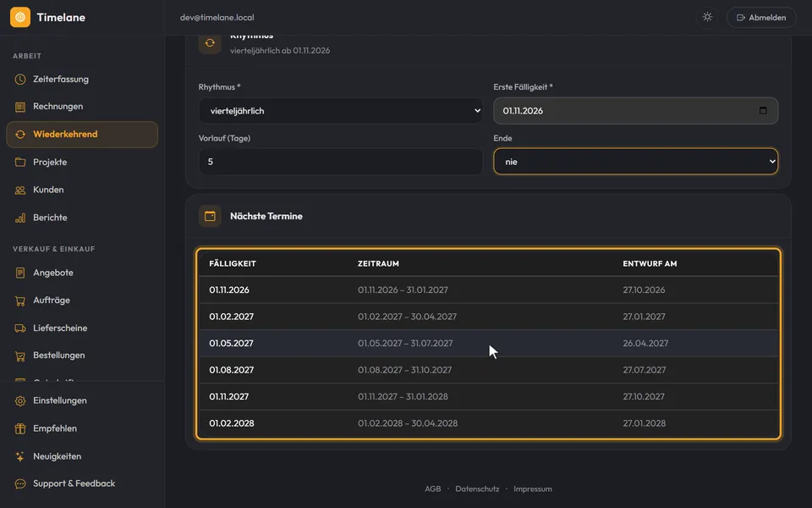The height and width of the screenshot is (508, 812).
Task: Select the row due 01.11.2027
Action: [x=488, y=396]
